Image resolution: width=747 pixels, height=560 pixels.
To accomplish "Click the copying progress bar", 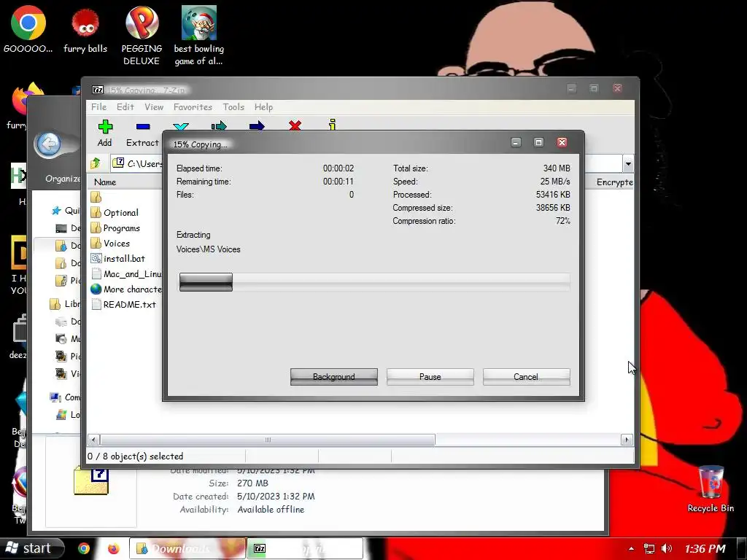I will (x=374, y=282).
